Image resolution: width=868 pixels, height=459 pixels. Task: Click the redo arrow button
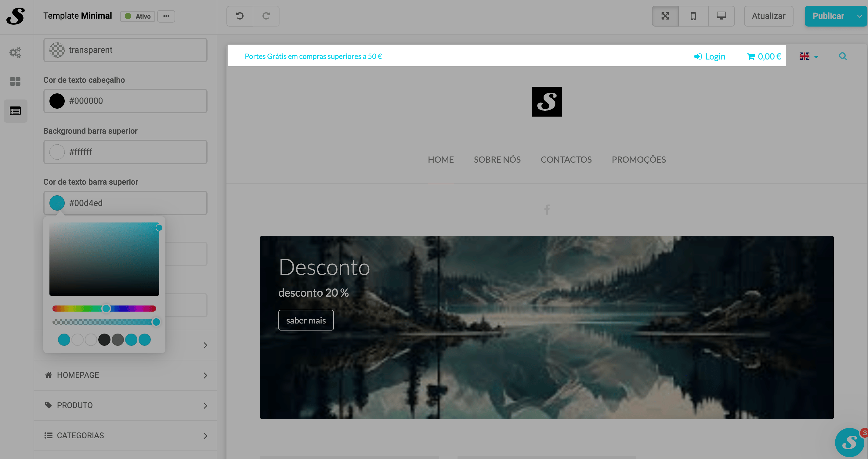pos(266,16)
